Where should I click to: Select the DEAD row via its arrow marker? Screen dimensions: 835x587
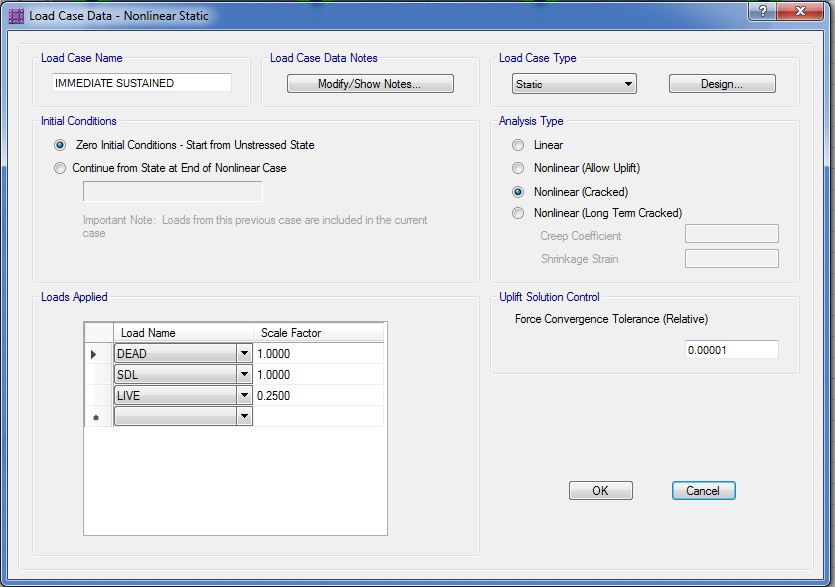coord(99,354)
